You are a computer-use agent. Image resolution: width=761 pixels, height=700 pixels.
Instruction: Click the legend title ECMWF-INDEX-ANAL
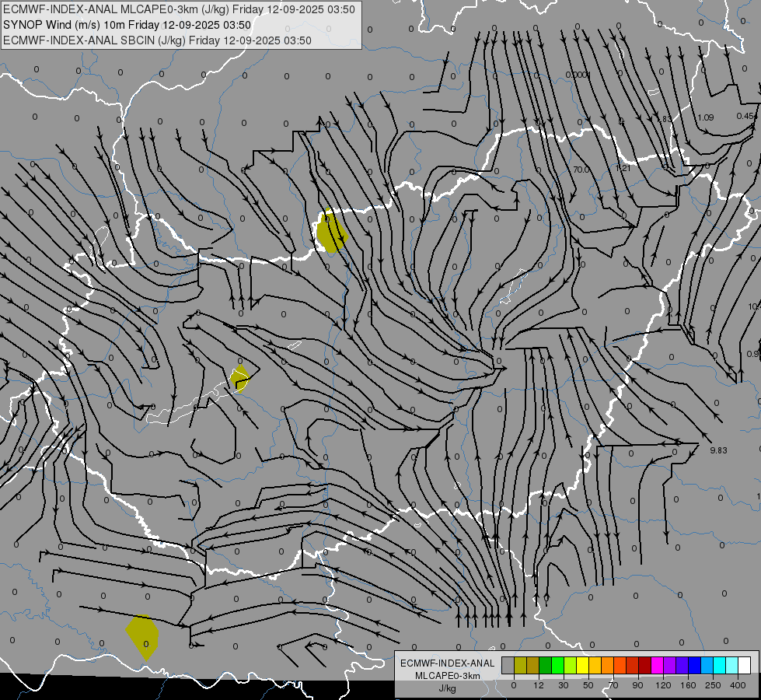[448, 663]
